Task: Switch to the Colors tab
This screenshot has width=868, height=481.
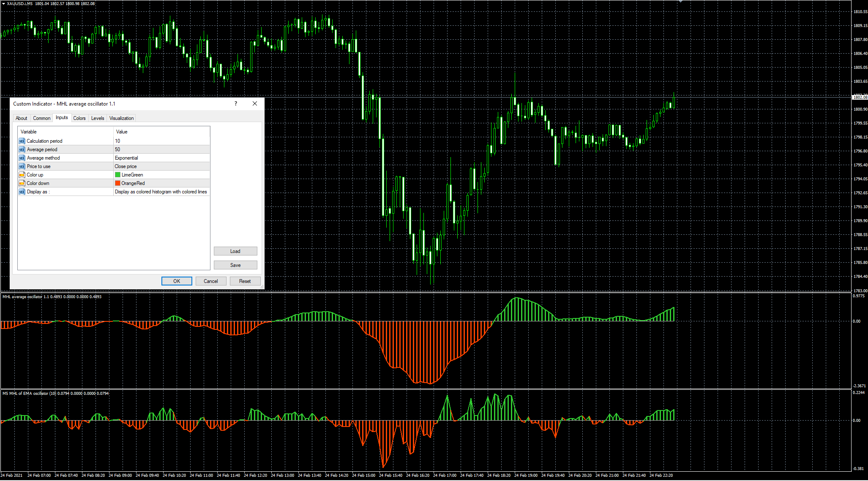Action: (x=79, y=118)
